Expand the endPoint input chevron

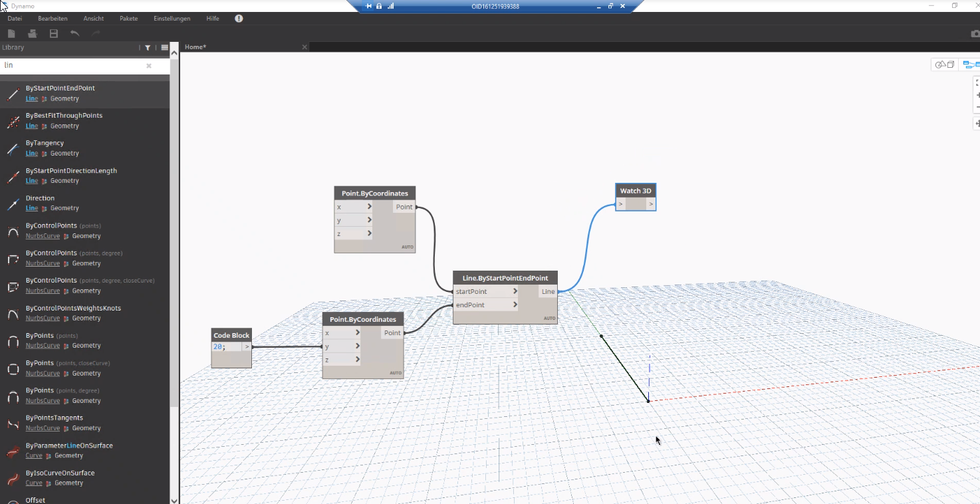[516, 305]
